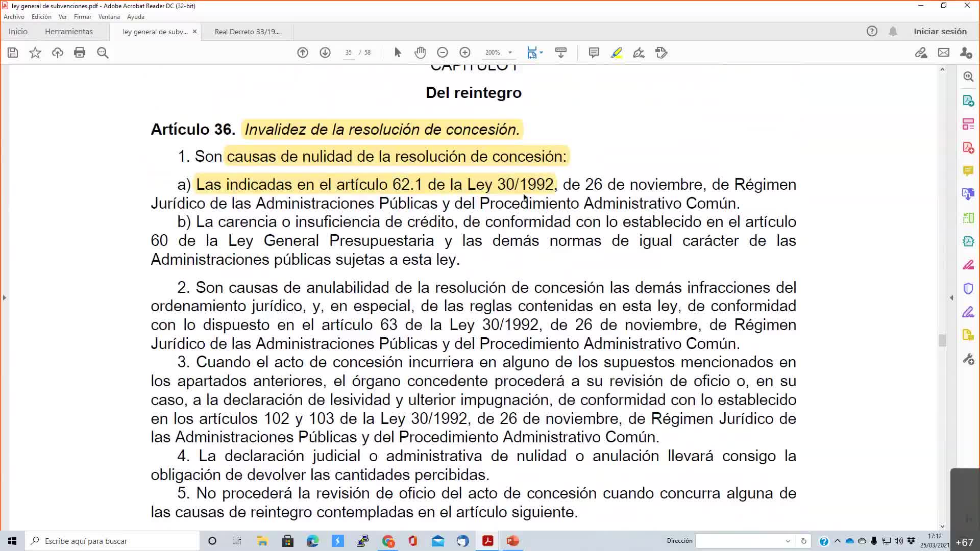The height and width of the screenshot is (551, 980).
Task: Click the scroll down arrow of the document
Action: [x=942, y=526]
